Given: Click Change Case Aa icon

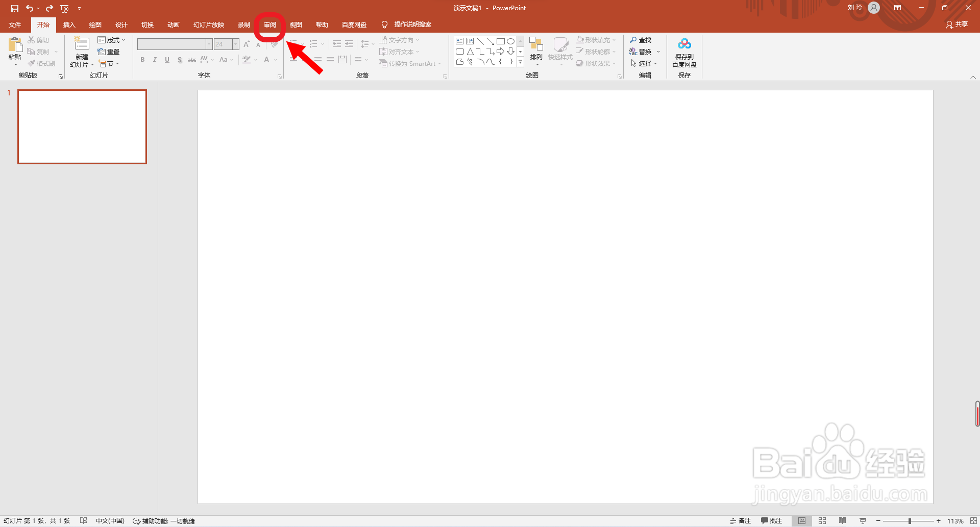Looking at the screenshot, I should (x=224, y=60).
